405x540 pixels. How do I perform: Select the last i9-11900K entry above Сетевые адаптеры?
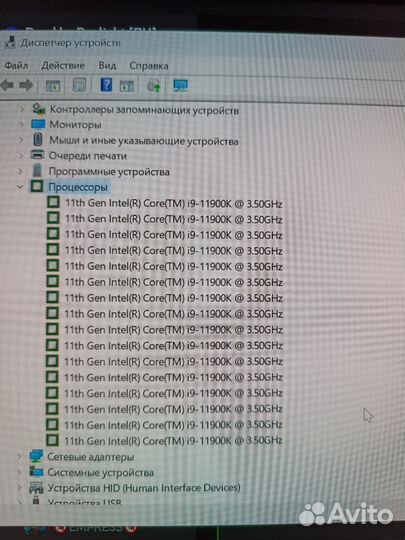pyautogui.click(x=173, y=440)
